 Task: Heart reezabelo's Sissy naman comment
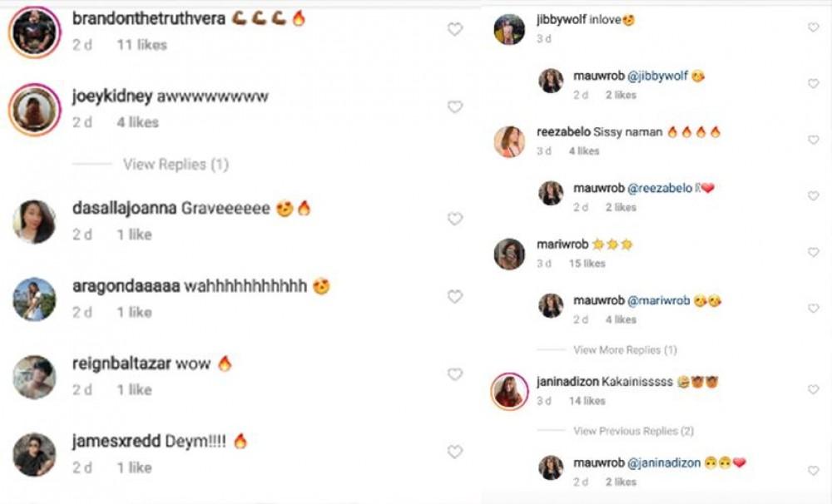coord(813,140)
